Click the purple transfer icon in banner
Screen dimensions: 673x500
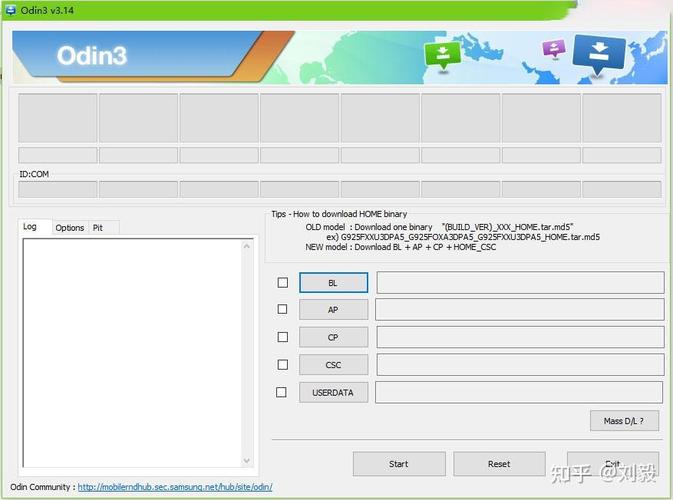pyautogui.click(x=553, y=49)
